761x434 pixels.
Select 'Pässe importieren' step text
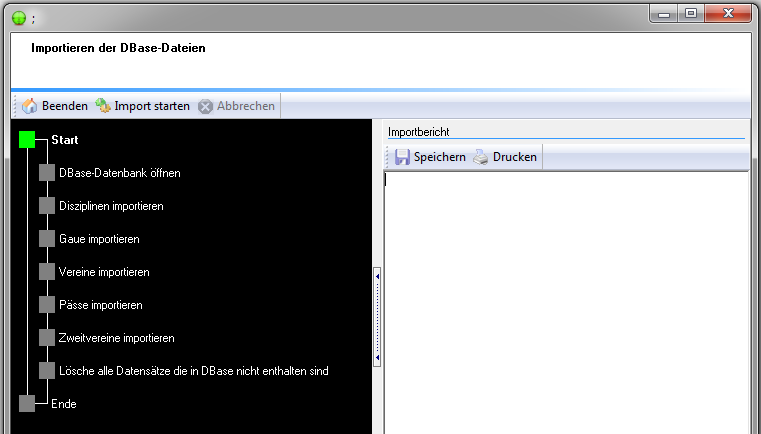coord(100,305)
